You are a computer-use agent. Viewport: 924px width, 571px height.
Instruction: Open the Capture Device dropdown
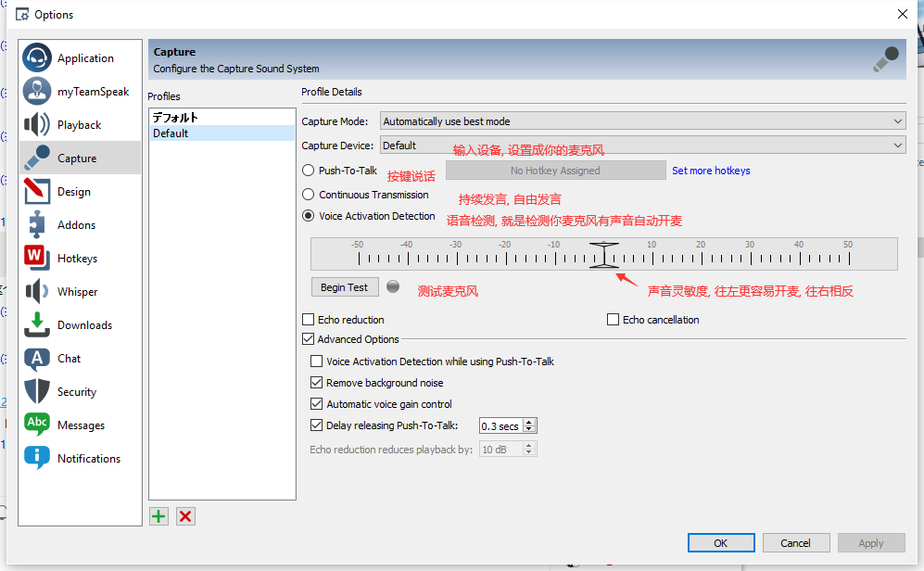pos(643,145)
